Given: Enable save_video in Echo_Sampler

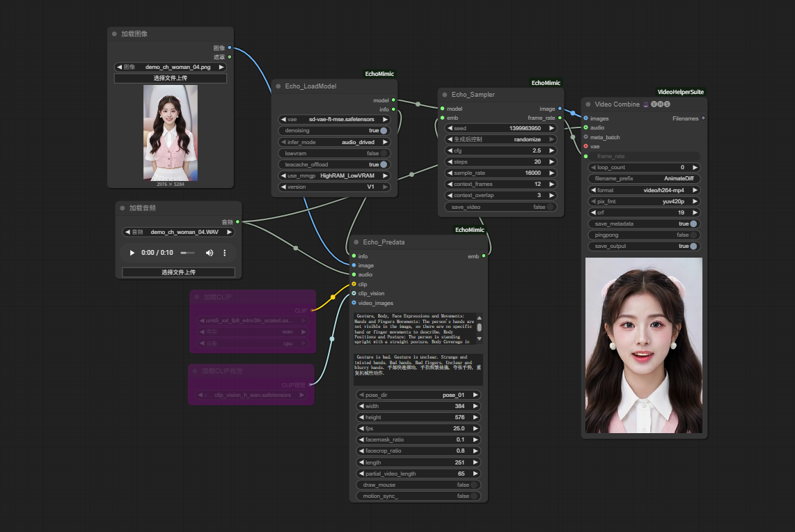Looking at the screenshot, I should click(x=551, y=207).
